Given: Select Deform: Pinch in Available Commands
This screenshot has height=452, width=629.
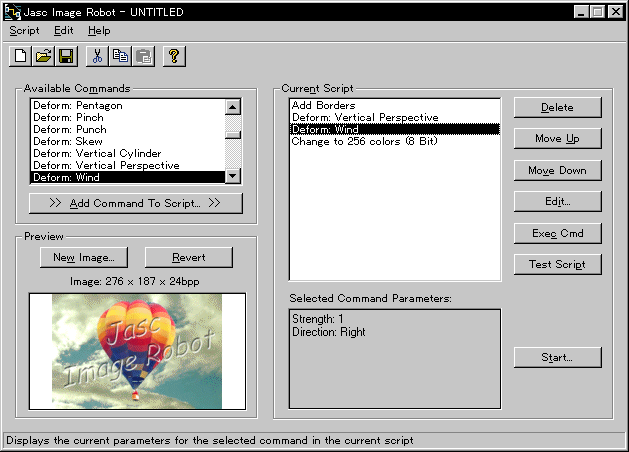Looking at the screenshot, I should click(x=128, y=118).
